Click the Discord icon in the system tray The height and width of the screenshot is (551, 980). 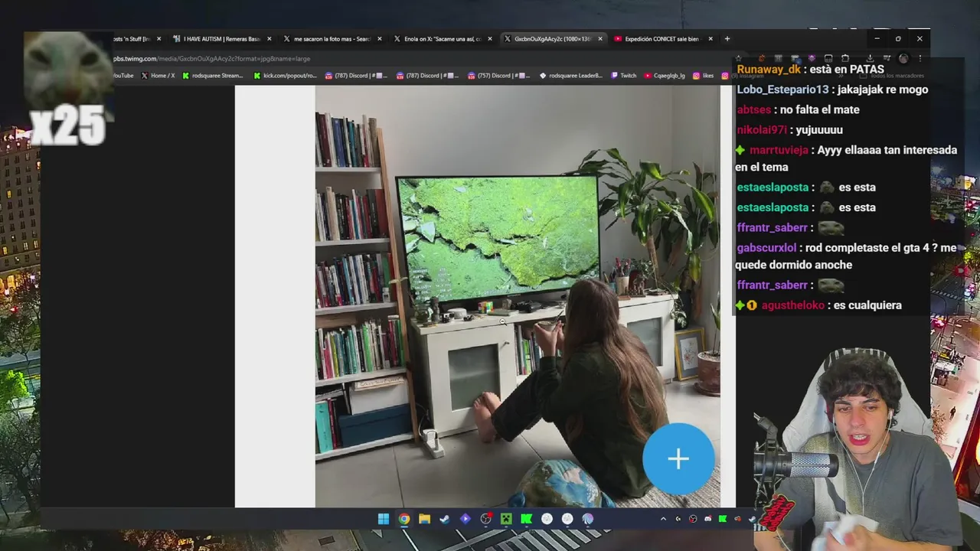[x=708, y=519]
